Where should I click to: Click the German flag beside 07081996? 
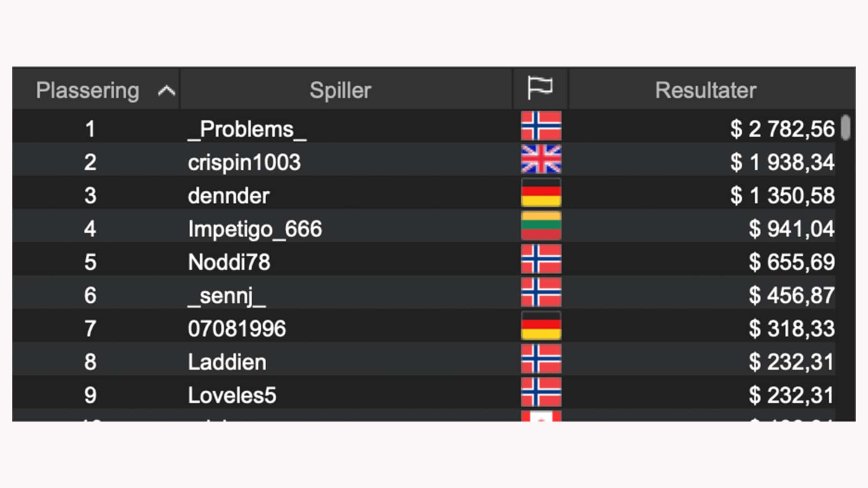click(541, 326)
